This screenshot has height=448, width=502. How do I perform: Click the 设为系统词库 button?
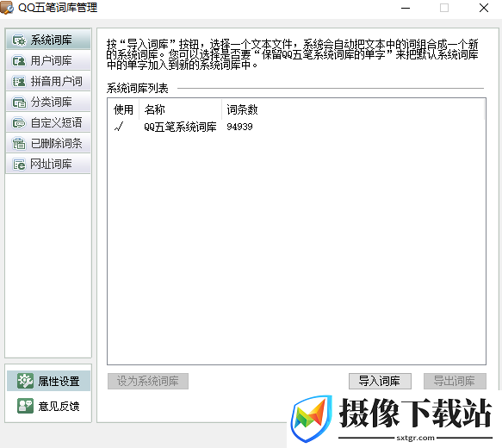148,381
